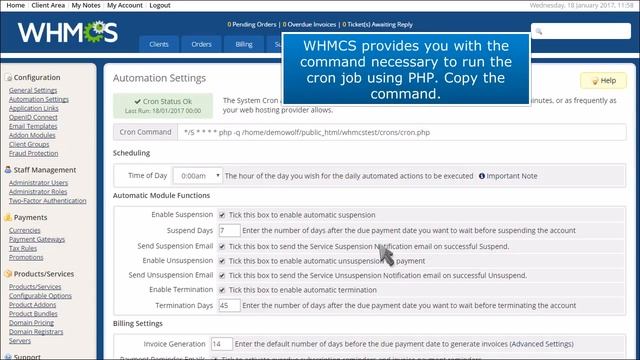Image resolution: width=640 pixels, height=360 pixels.
Task: Click the WHMCS logo
Action: pos(68,32)
